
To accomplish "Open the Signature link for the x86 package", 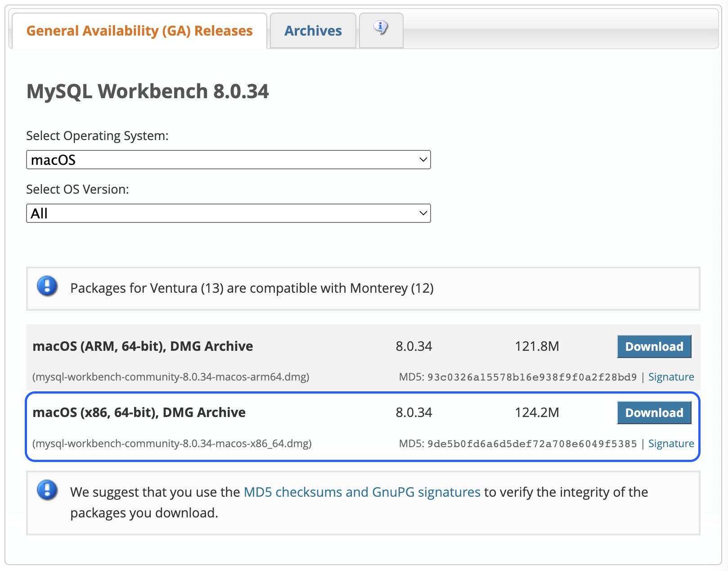I will [x=671, y=444].
